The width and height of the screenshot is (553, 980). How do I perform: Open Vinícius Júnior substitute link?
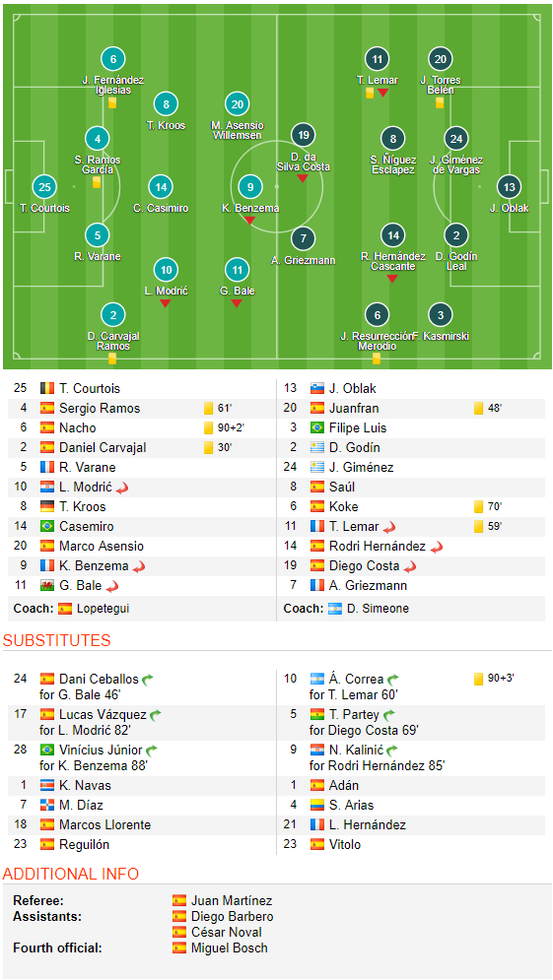(101, 750)
